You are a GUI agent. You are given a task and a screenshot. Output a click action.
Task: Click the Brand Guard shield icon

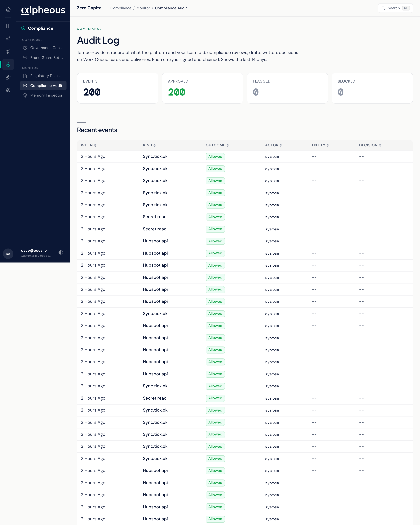pyautogui.click(x=25, y=57)
